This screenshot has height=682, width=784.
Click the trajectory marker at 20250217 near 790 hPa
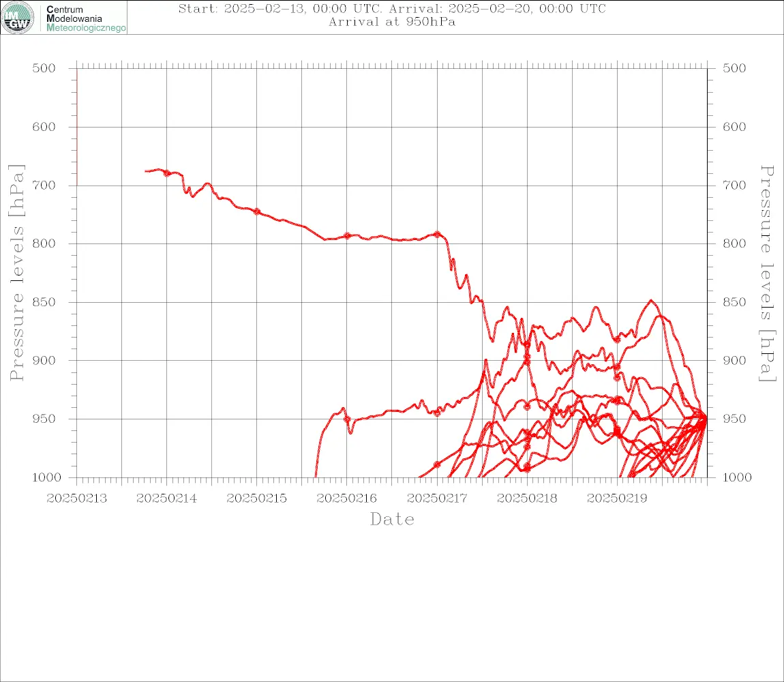coord(438,234)
